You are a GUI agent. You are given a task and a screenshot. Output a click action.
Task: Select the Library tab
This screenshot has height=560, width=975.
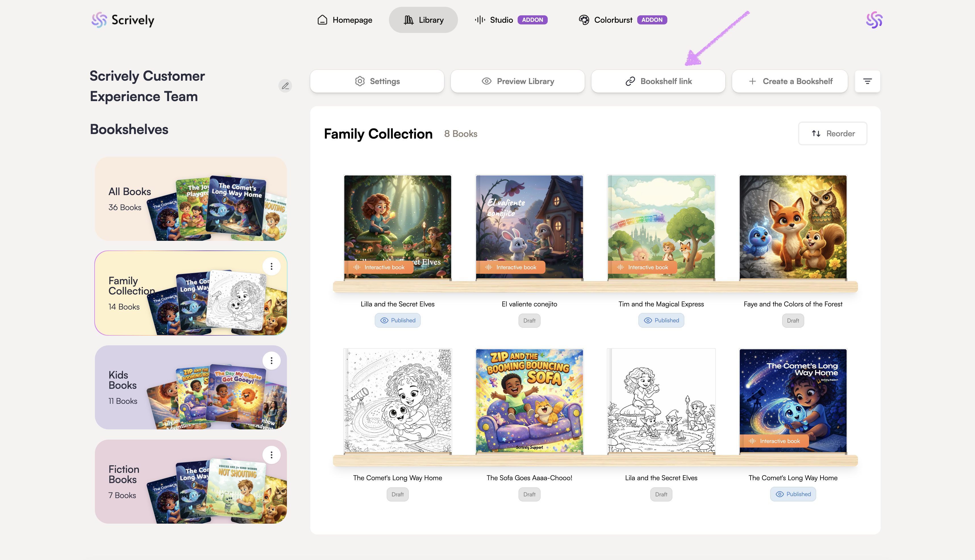click(x=423, y=20)
